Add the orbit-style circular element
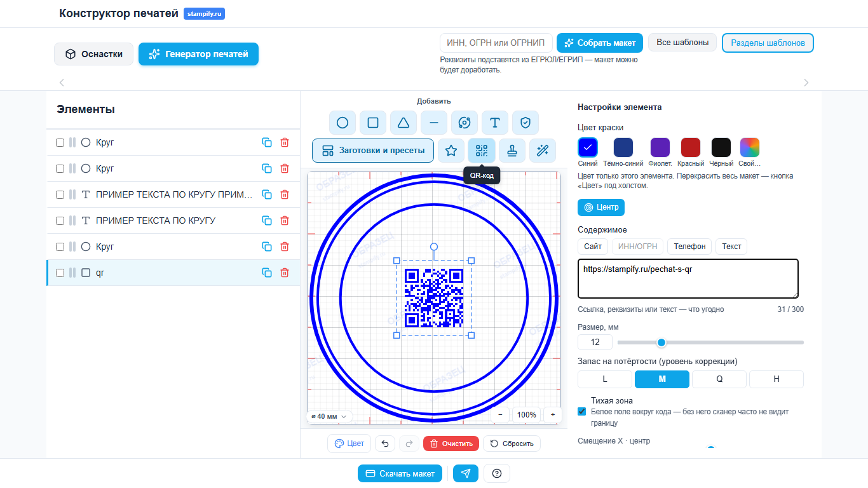 click(465, 123)
